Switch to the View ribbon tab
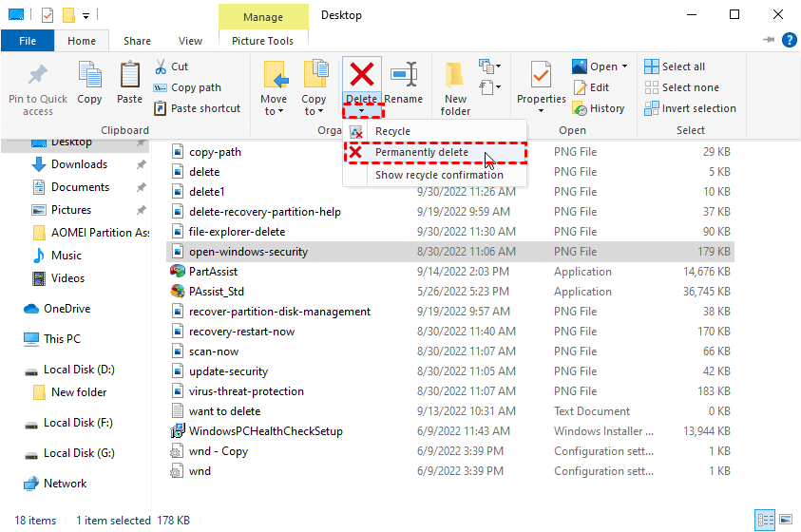The image size is (801, 532). point(190,41)
